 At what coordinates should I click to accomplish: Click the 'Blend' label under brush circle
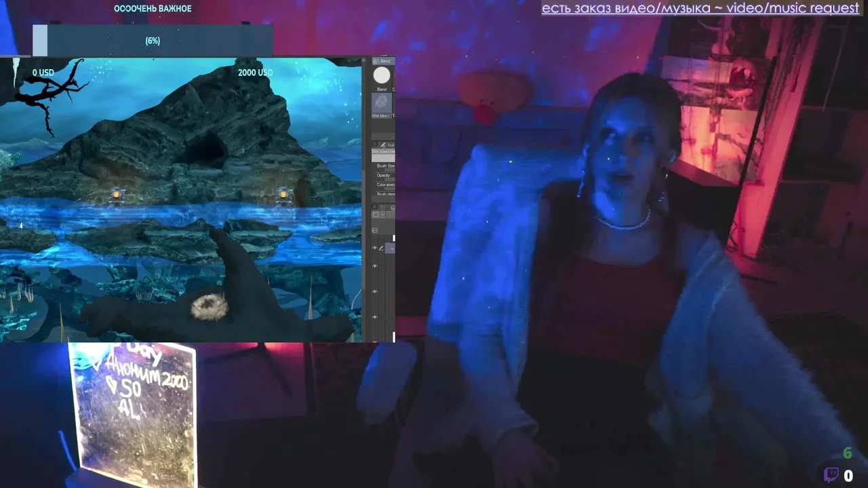coord(382,89)
